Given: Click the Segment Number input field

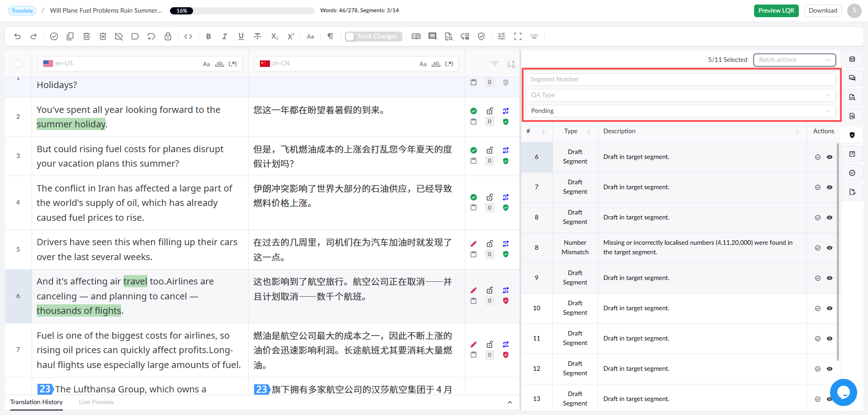Looking at the screenshot, I should click(680, 79).
